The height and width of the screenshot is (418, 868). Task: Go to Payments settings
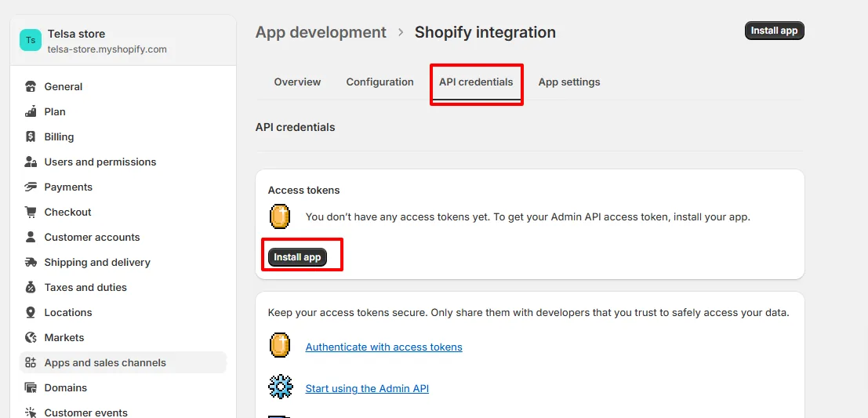[x=123, y=187]
